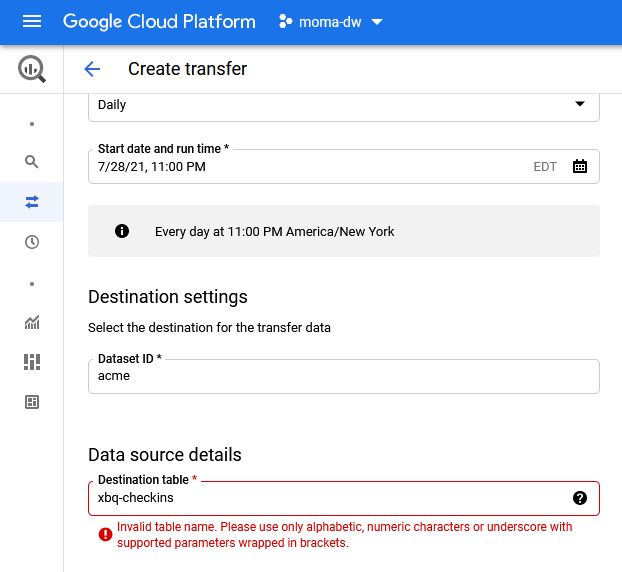
Task: Open the Monitoring chart icon in sidebar
Action: pos(32,322)
